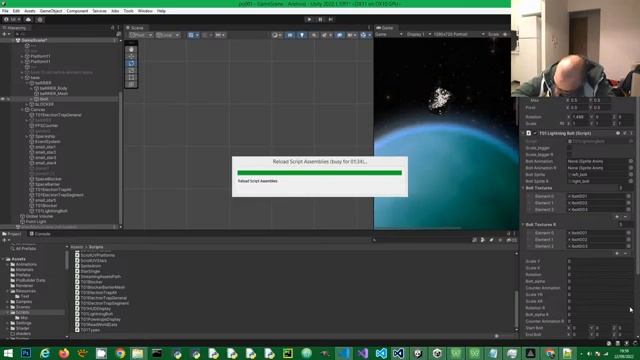Open the Component menu
Screen dimensions: 640x360
coord(77,11)
